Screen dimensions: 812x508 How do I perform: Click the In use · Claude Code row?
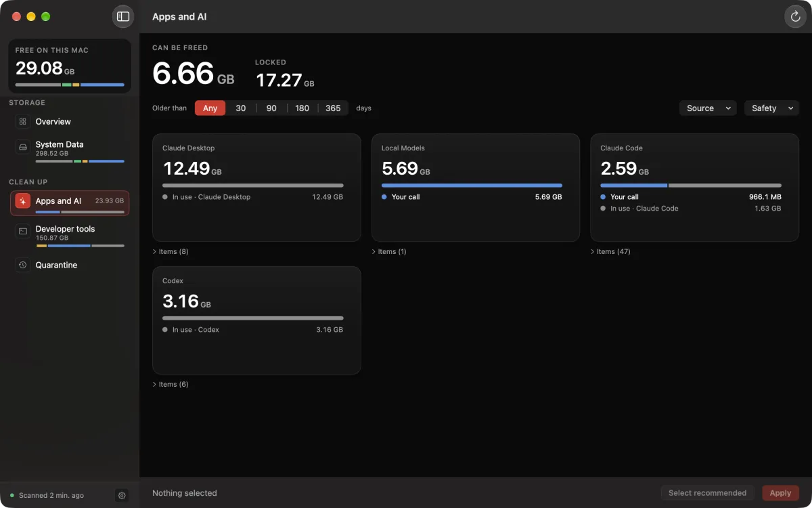click(x=691, y=209)
